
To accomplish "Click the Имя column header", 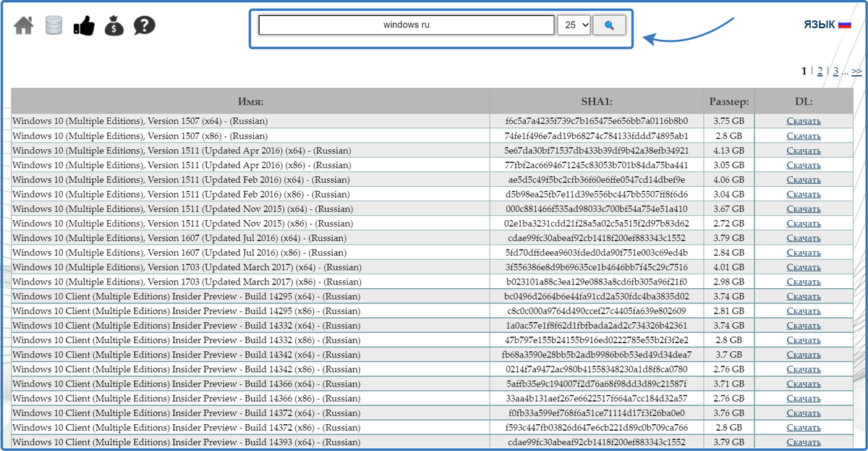I will (250, 101).
